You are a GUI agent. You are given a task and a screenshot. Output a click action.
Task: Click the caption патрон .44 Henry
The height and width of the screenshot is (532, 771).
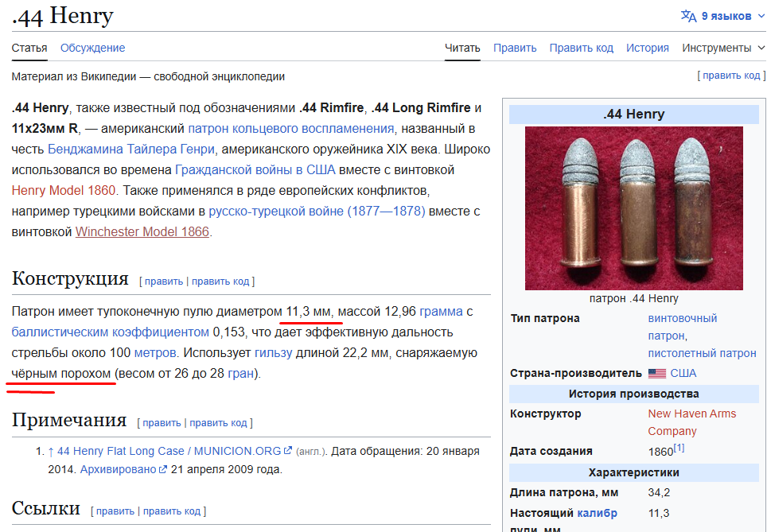pyautogui.click(x=634, y=299)
